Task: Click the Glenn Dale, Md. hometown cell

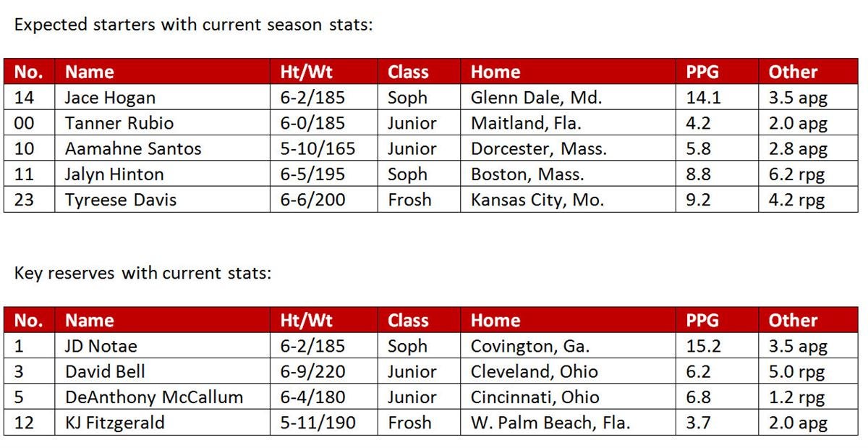Action: click(569, 98)
